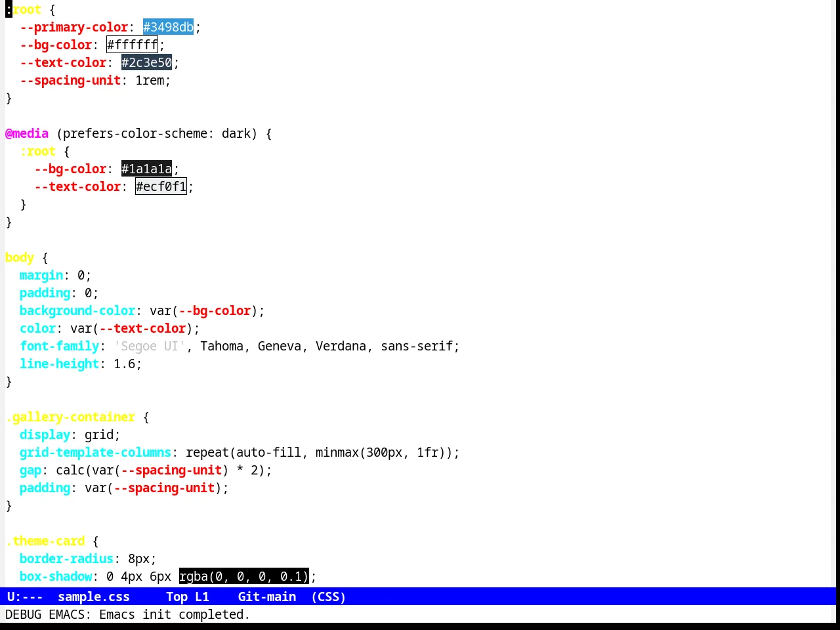Click the font-family property
840x630 pixels.
60,346
